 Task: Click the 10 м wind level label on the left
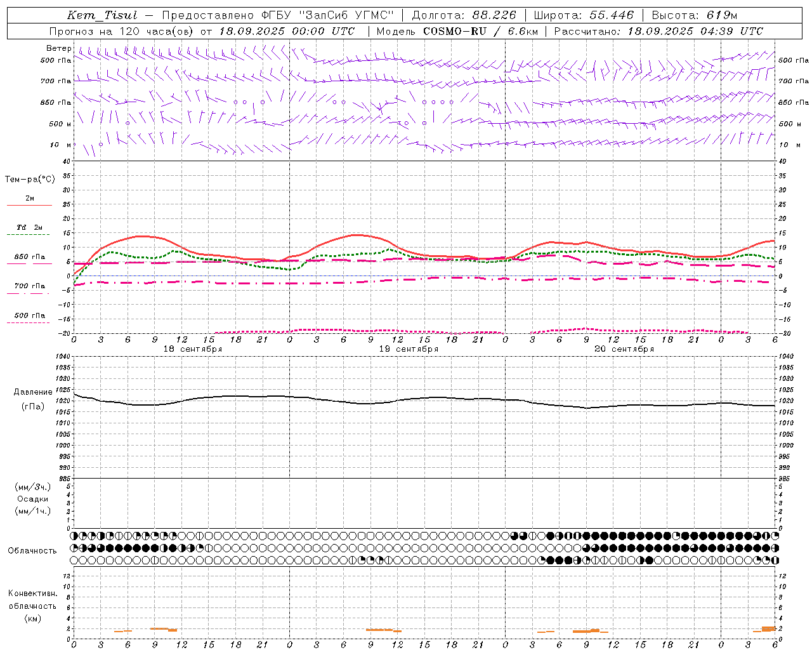coord(61,145)
